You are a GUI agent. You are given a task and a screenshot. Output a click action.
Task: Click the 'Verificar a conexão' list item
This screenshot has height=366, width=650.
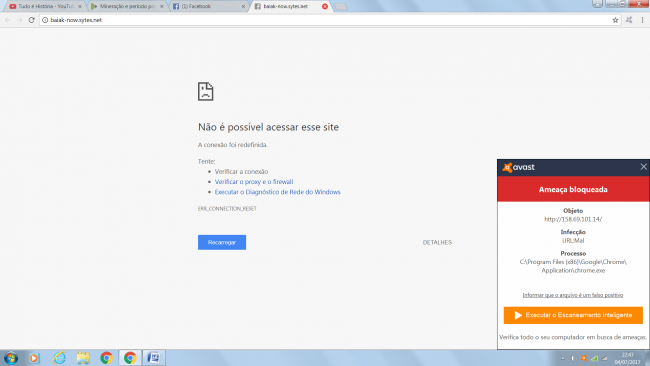tap(241, 172)
